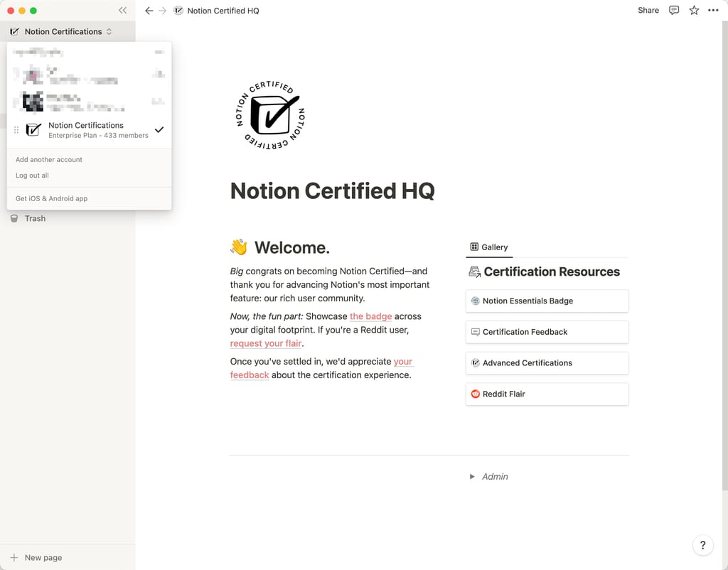Expand the Admin toggle triangle
Screen dimensions: 728x570
pyautogui.click(x=472, y=477)
